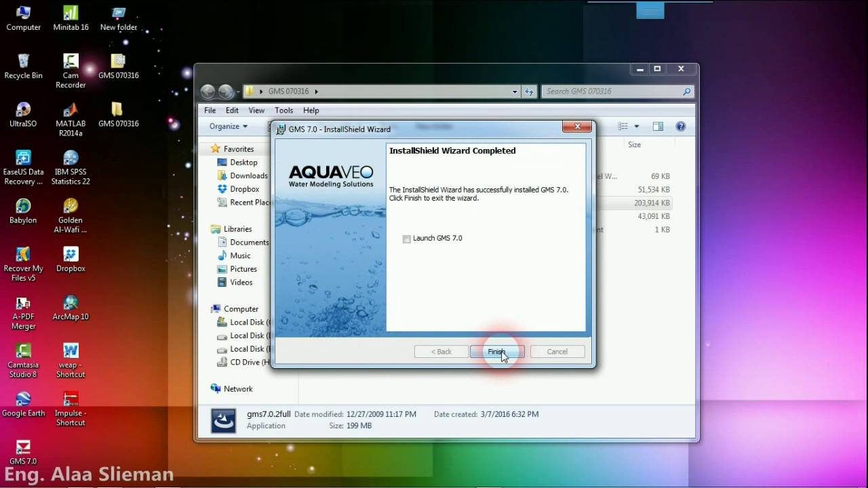Open UltraISO desktop shortcut
Screen dimensions: 868x488
[23, 114]
